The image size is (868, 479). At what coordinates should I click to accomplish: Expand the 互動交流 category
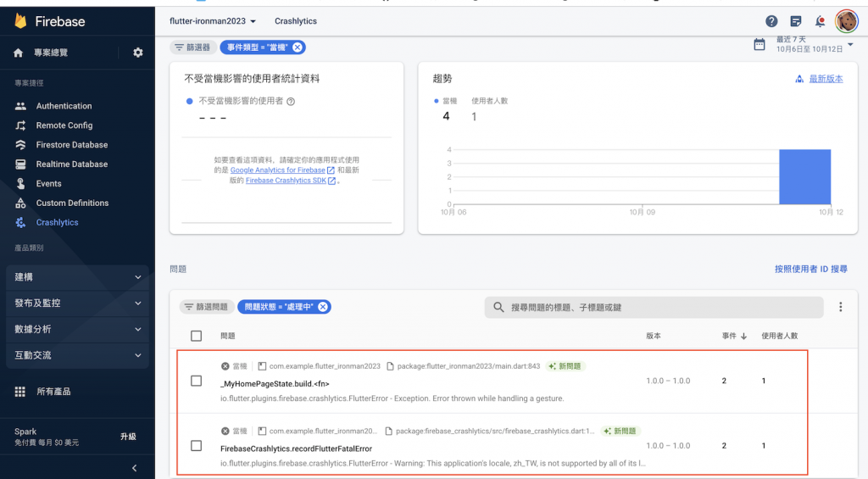(77, 355)
